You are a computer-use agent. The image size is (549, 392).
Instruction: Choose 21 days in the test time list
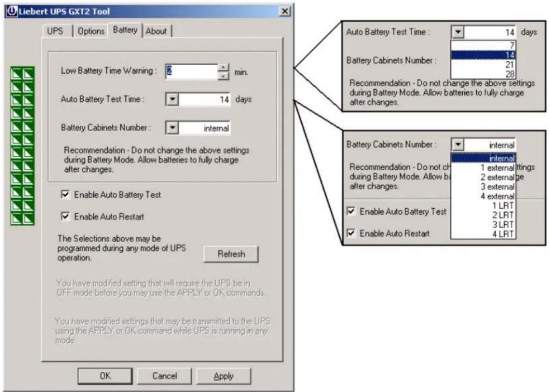(x=483, y=64)
